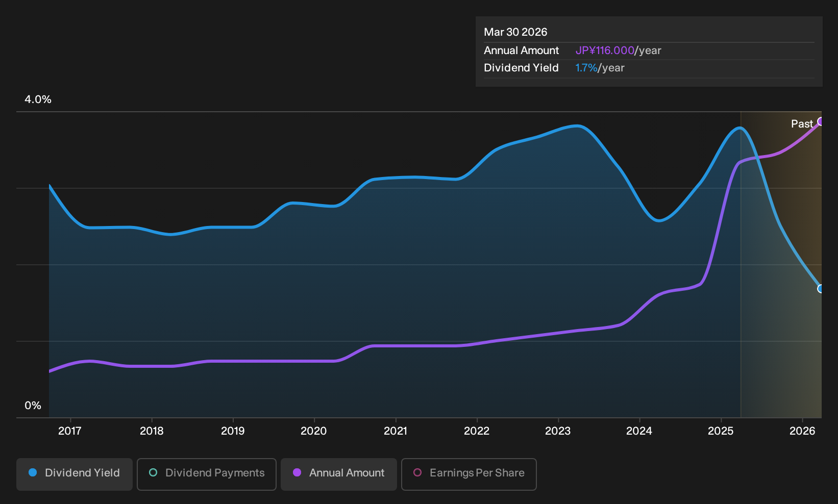Click the 'Past' label on the chart
This screenshot has width=838, height=504.
802,124
